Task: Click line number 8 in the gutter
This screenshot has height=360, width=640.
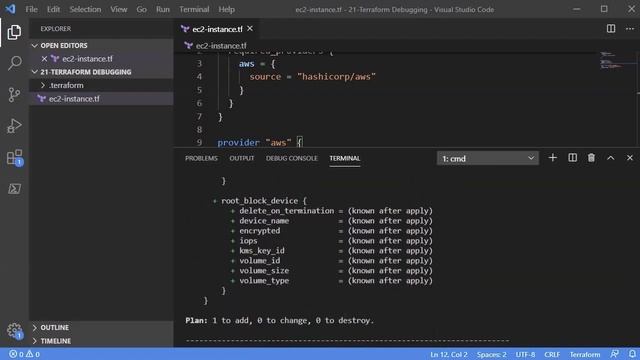Action: [199, 129]
